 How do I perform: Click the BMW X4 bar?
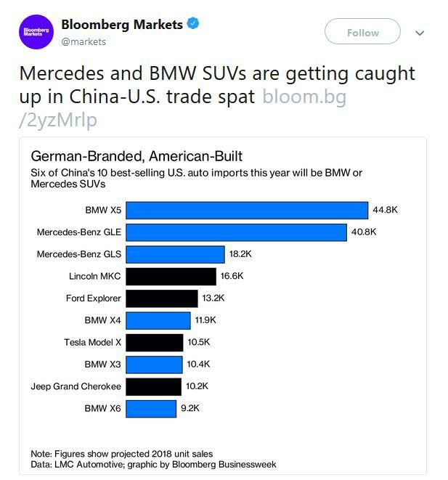(x=158, y=320)
